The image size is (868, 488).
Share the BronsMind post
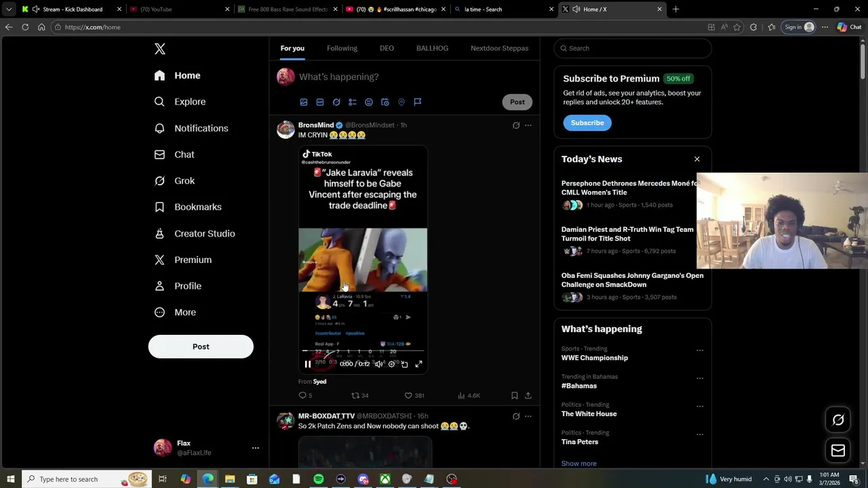[x=528, y=395]
